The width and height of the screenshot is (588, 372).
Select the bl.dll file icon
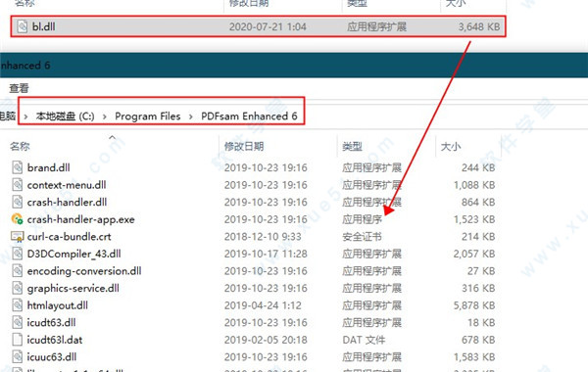(x=23, y=26)
